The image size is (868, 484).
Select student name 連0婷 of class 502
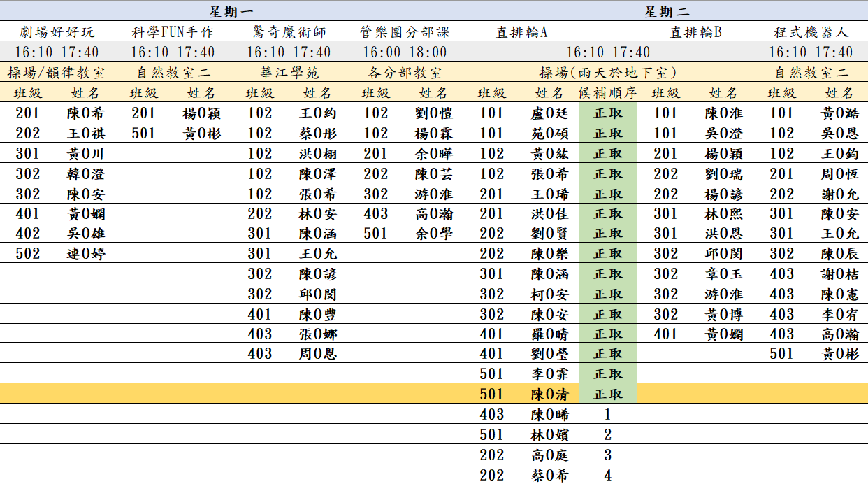[x=85, y=253]
